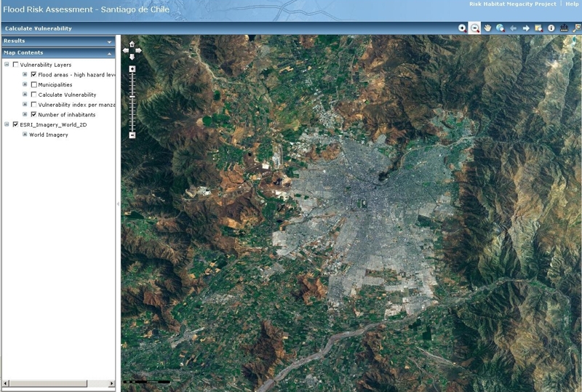The image size is (582, 392).
Task: Click the Calculate Vulnerability layer name
Action: click(67, 95)
